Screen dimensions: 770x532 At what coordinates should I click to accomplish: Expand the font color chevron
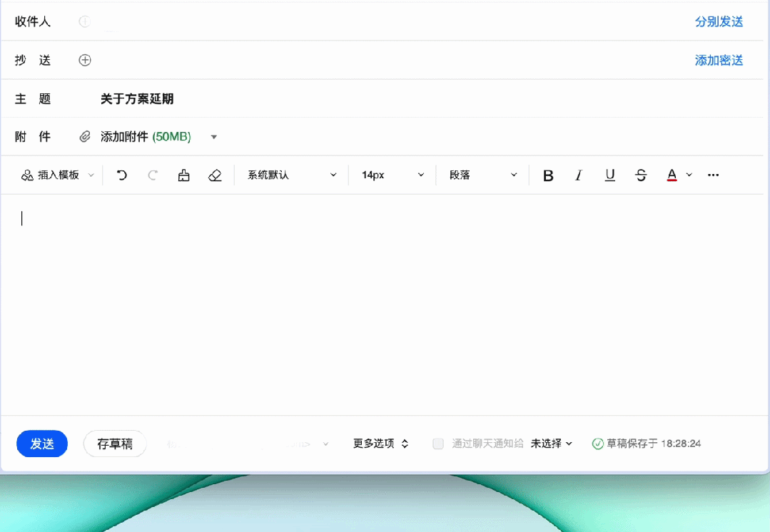click(x=689, y=175)
